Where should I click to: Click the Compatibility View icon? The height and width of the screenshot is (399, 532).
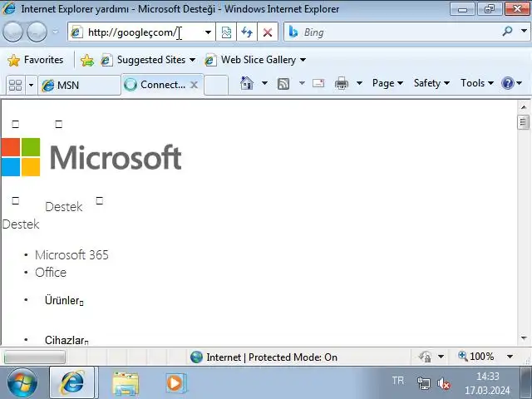coord(226,32)
